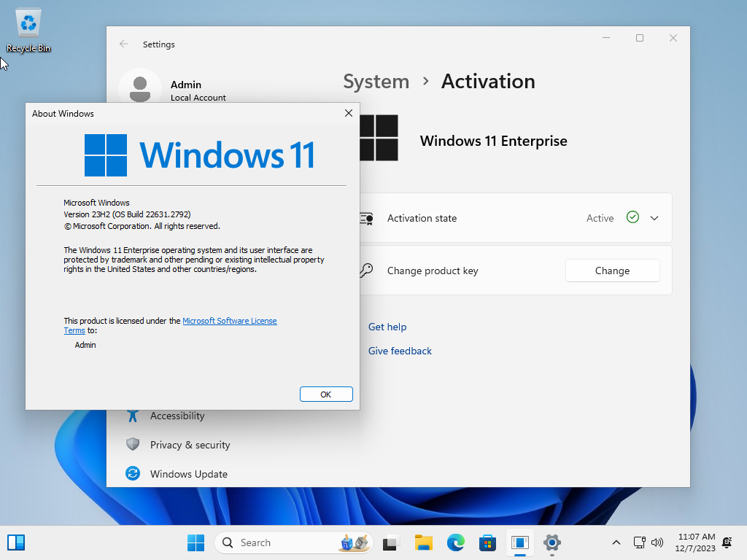The image size is (747, 560).
Task: Click the 'Microsoft Windows' text in About Windows
Action: pyautogui.click(x=97, y=203)
